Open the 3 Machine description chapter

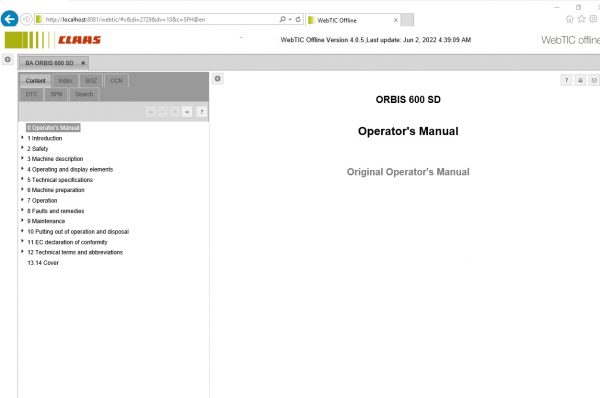[55, 159]
